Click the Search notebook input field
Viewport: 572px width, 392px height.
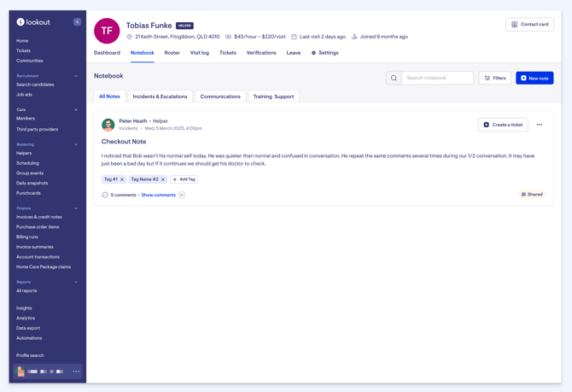pyautogui.click(x=436, y=78)
